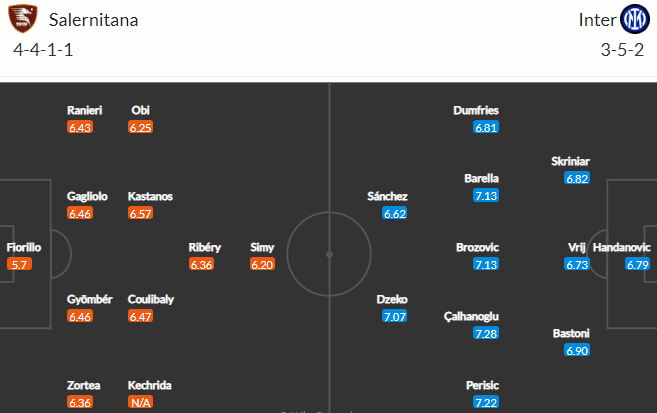Click Kastanos's 6.57 rating badge
Image resolution: width=657 pixels, height=413 pixels.
coord(141,213)
